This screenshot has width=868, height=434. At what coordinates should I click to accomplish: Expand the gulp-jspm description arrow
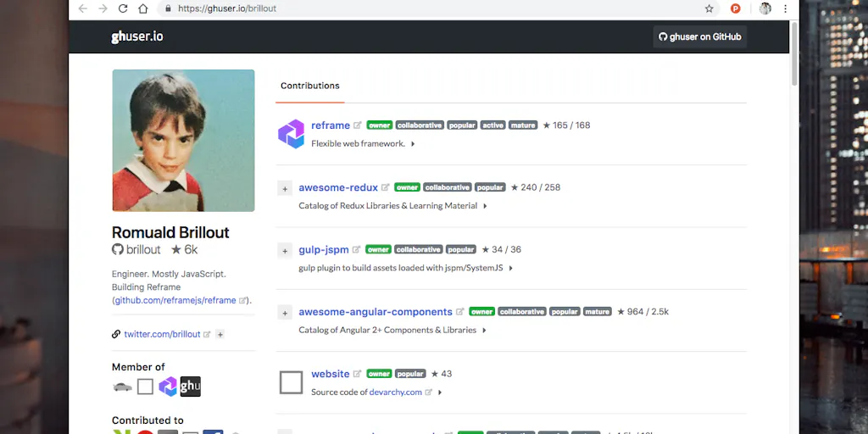511,268
